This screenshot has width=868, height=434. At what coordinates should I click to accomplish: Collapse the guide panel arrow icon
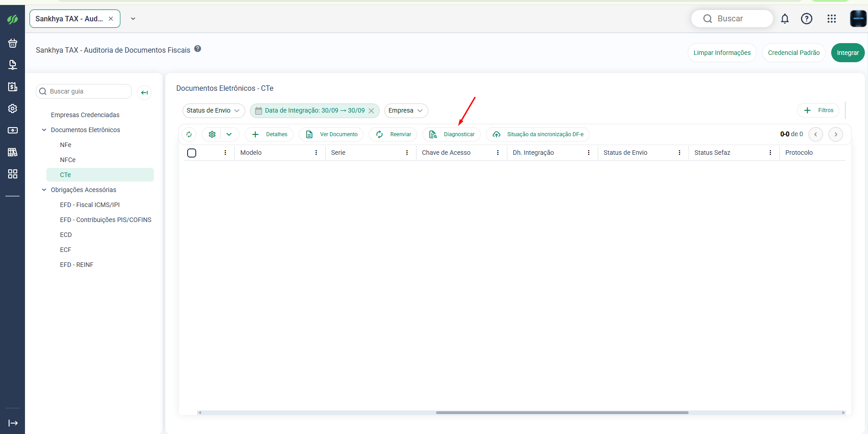point(144,93)
